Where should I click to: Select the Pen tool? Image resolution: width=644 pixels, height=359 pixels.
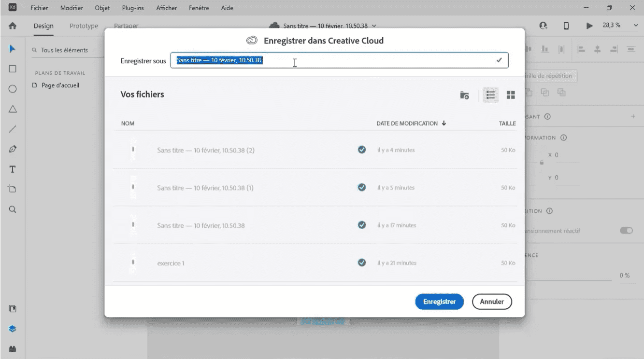(x=13, y=149)
